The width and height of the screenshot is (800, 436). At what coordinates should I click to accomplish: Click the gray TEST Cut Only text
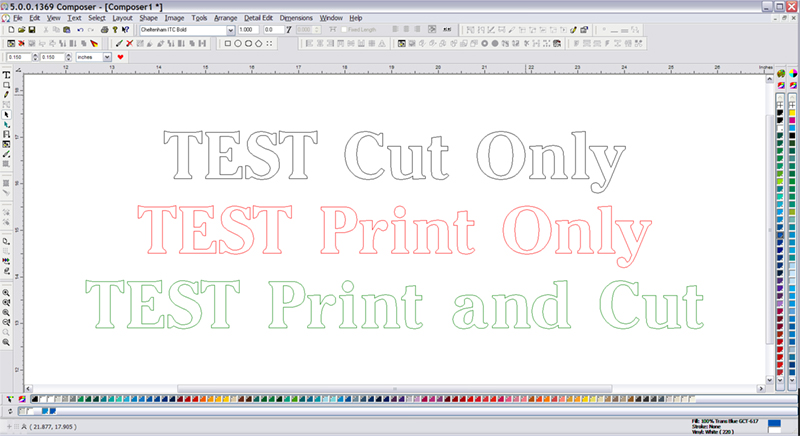(x=394, y=160)
